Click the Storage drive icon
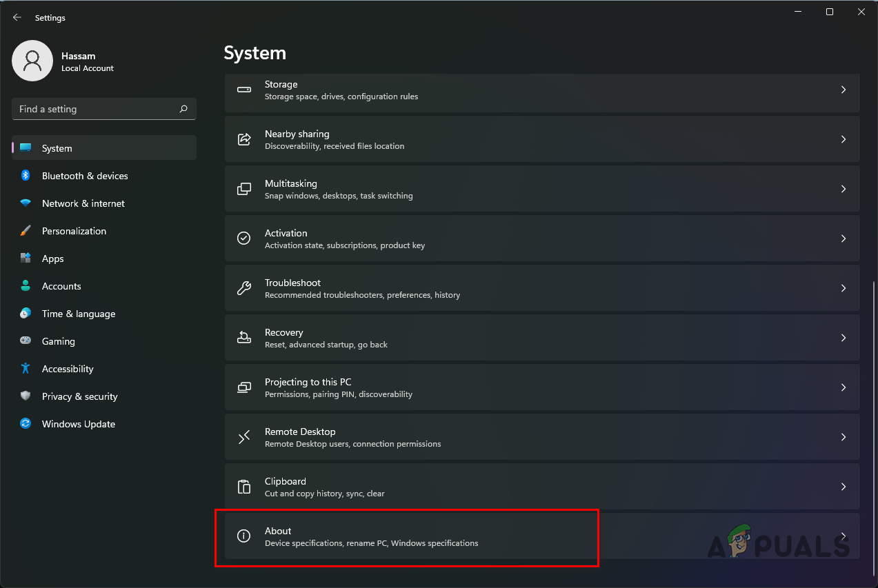This screenshot has width=878, height=588. (243, 90)
